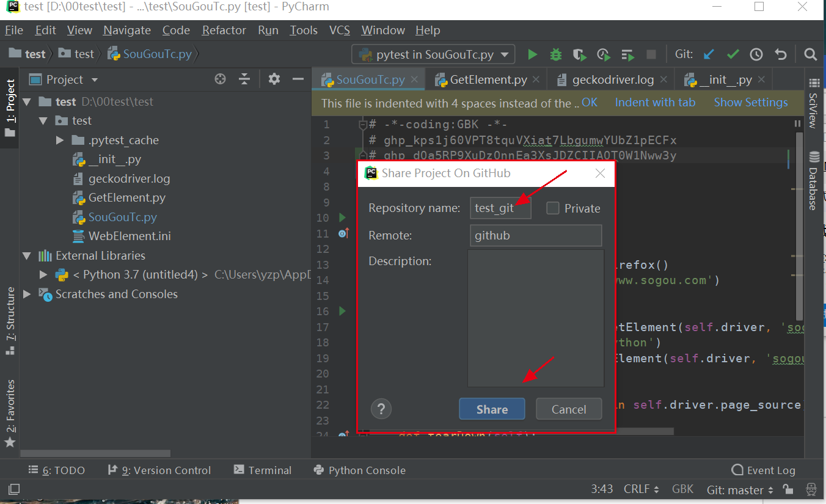826x504 pixels.
Task: Collapse the root test D:\00test\test node
Action: pyautogui.click(x=27, y=101)
